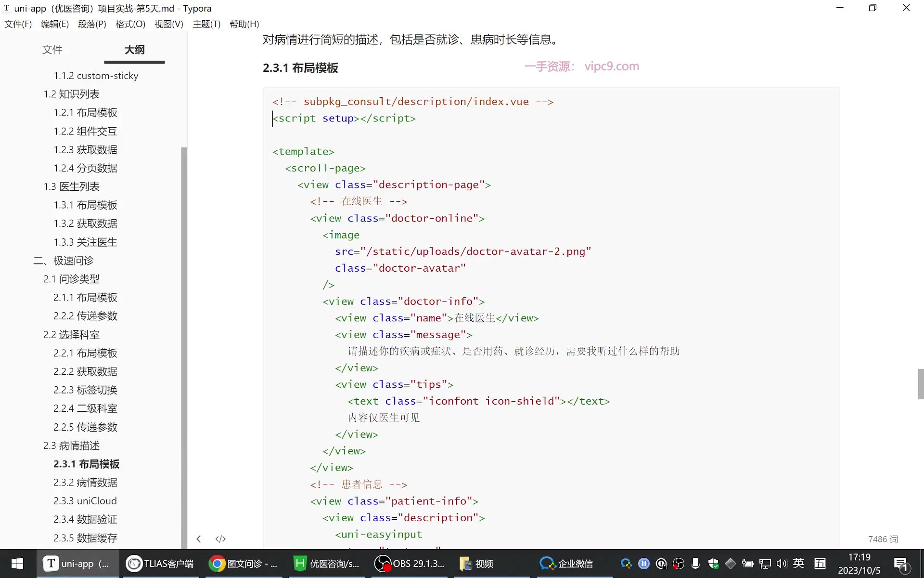924x578 pixels.
Task: Jump to outline item 2.2.4 二级科室
Action: [x=85, y=408]
